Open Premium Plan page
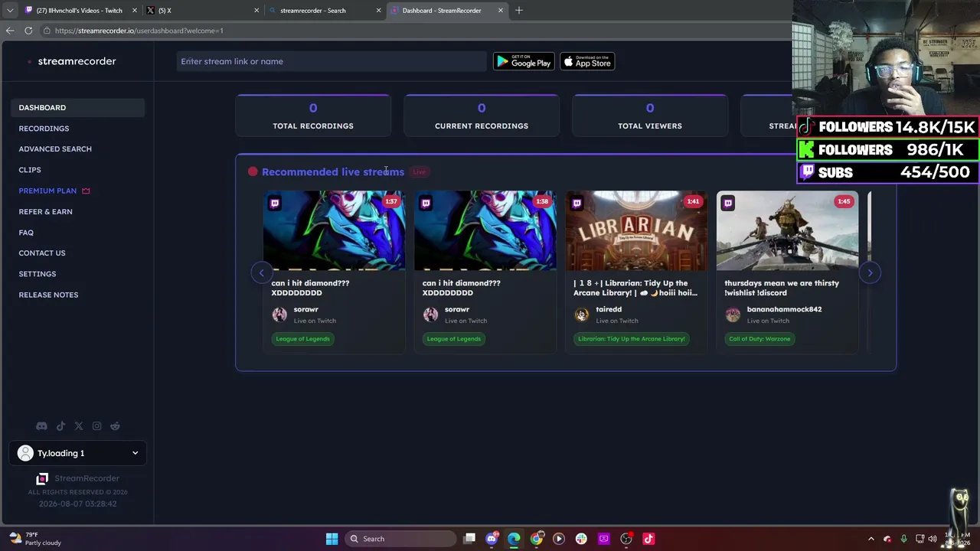The height and width of the screenshot is (551, 980). tap(47, 191)
